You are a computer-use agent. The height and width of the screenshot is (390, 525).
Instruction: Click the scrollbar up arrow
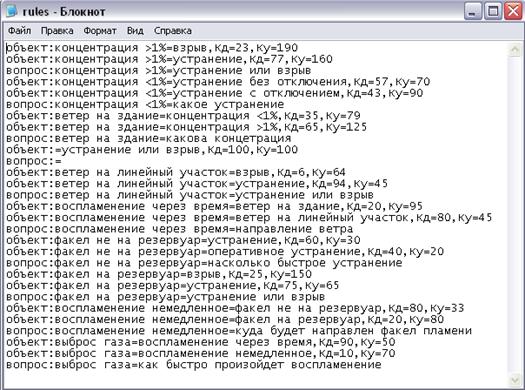click(x=515, y=50)
